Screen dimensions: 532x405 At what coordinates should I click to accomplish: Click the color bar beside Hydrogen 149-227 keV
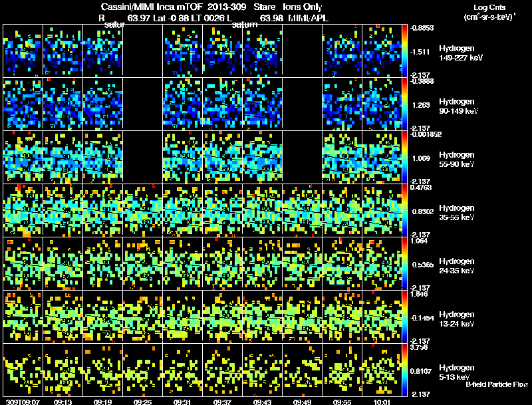tap(404, 51)
